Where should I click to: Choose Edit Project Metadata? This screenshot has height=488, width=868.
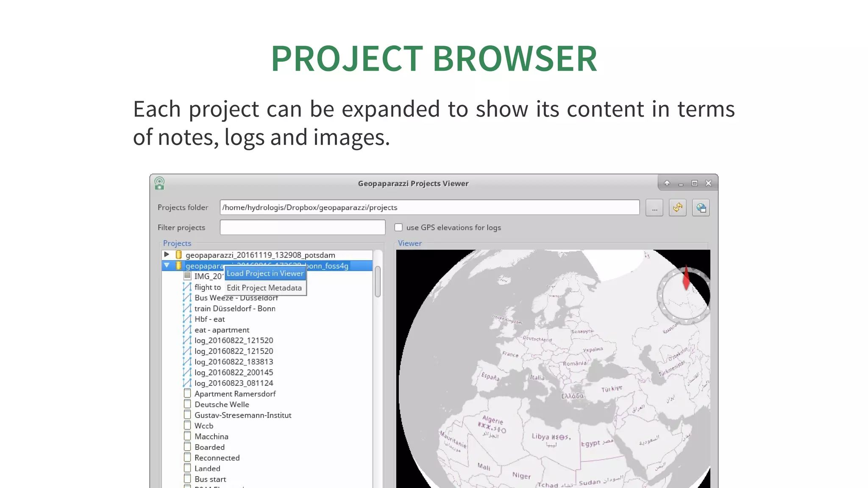click(264, 288)
